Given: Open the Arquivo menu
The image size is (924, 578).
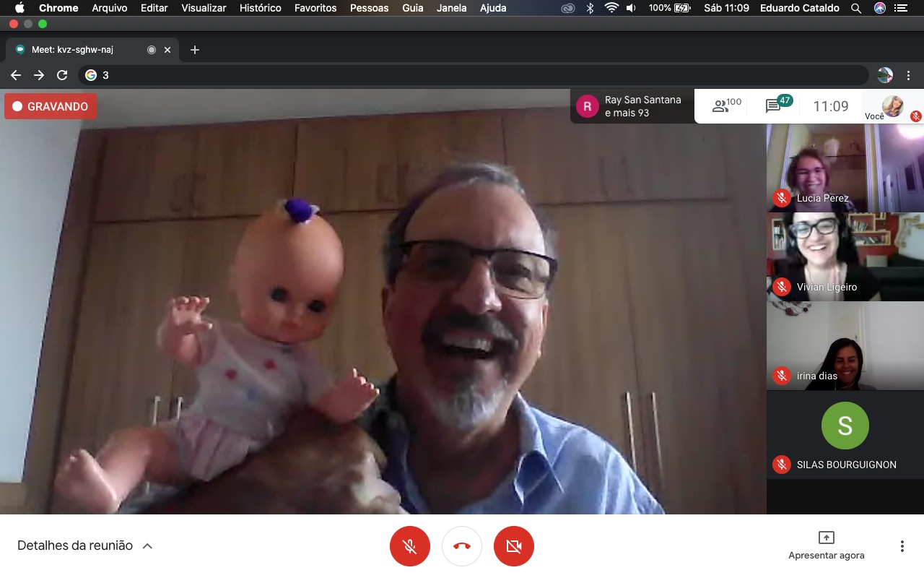Looking at the screenshot, I should (110, 8).
